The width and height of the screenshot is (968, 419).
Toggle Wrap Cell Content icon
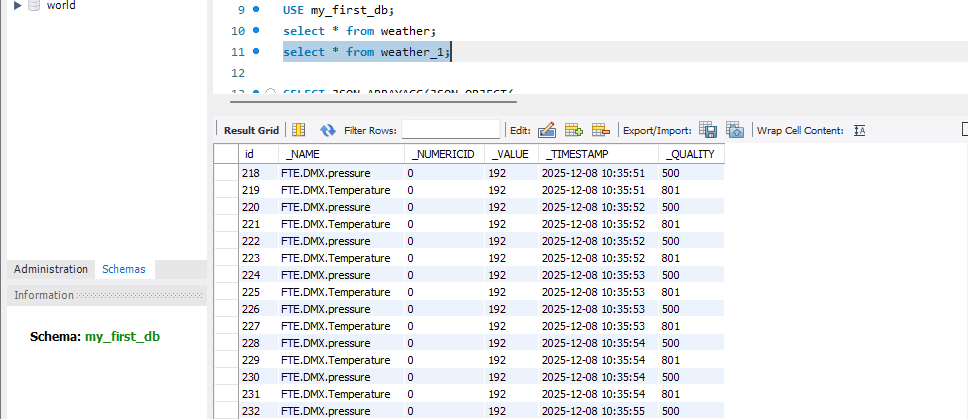tap(859, 130)
